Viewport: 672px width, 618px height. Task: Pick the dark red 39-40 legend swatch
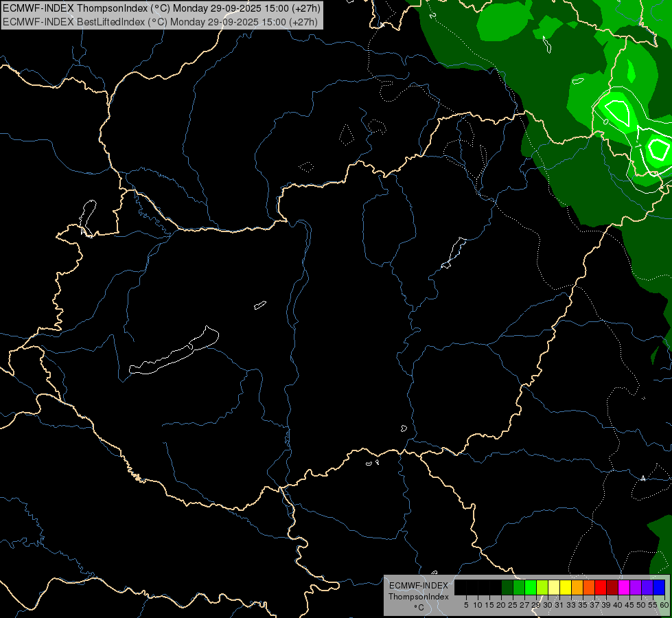click(612, 588)
